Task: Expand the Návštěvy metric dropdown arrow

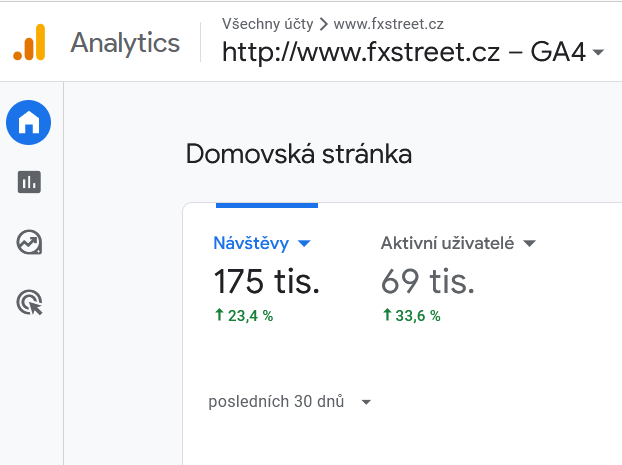Action: [x=304, y=243]
